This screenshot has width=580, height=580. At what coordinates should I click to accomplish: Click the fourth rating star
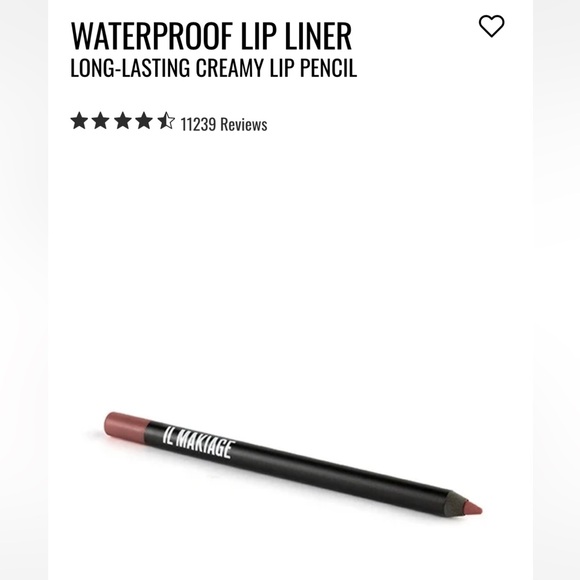[144, 121]
